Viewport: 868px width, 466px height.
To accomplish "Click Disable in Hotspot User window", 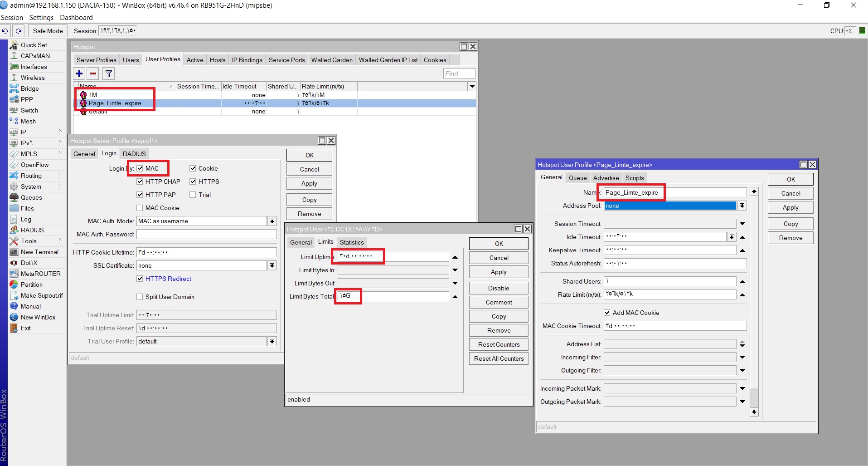I will (499, 288).
